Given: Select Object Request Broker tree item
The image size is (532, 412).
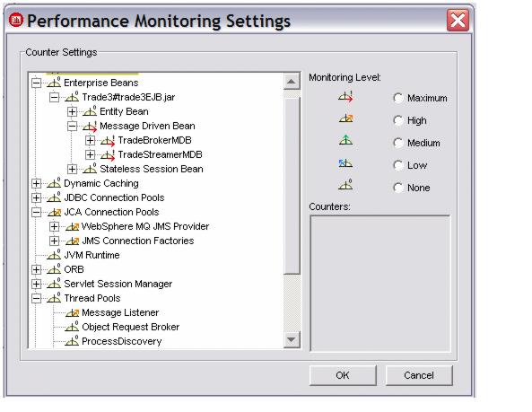Looking at the screenshot, I should pyautogui.click(x=131, y=327).
